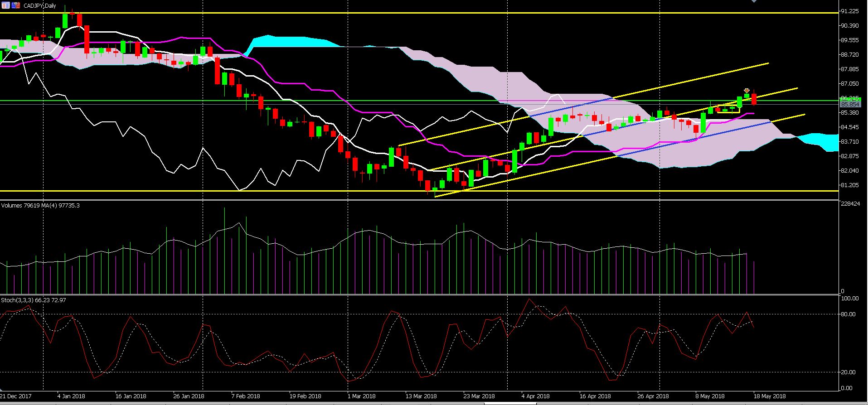Click the 8 May 2018 date label
Image resolution: width=868 pixels, height=405 pixels.
point(709,396)
